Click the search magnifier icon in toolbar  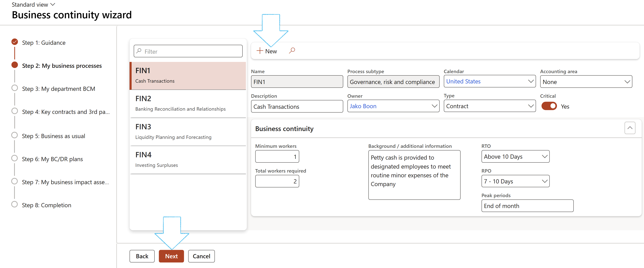tap(292, 51)
